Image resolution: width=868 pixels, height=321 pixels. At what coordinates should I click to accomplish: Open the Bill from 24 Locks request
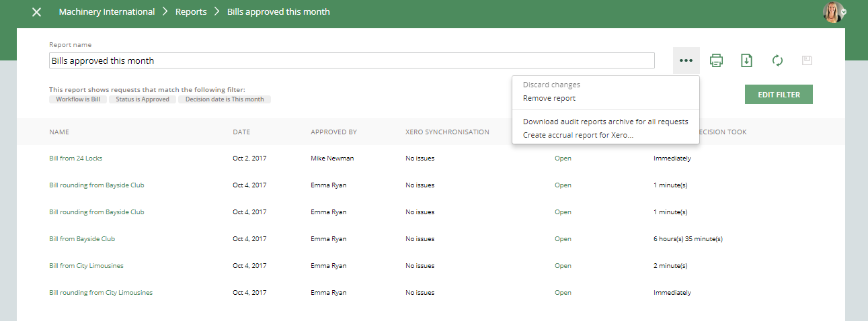[x=76, y=158]
